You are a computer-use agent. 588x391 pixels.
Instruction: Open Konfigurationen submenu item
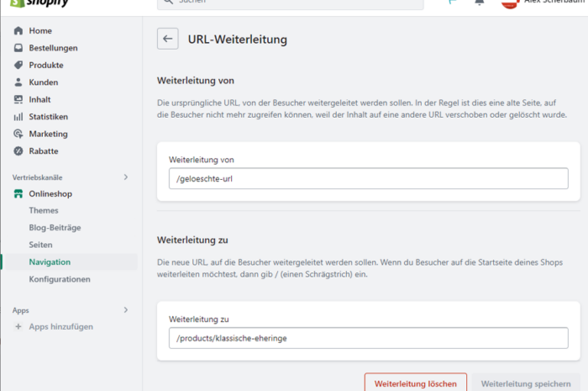tap(60, 279)
